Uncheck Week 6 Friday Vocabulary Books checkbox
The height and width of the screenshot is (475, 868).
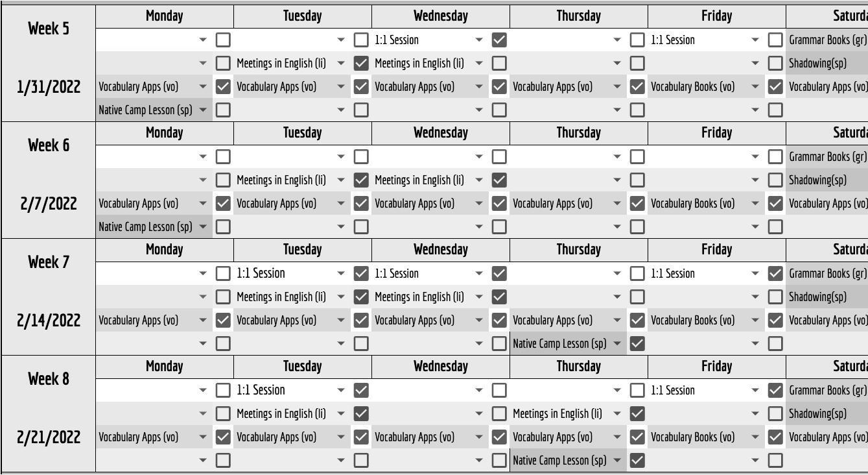[775, 203]
